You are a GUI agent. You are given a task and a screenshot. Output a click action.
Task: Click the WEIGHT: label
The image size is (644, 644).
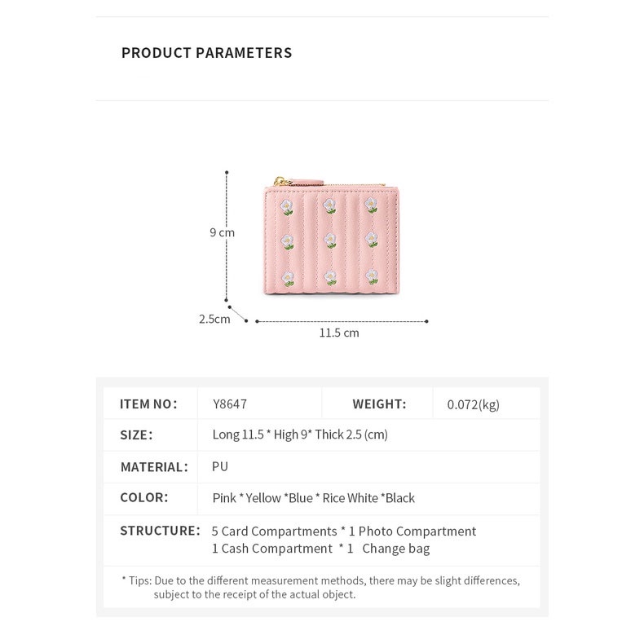379,404
